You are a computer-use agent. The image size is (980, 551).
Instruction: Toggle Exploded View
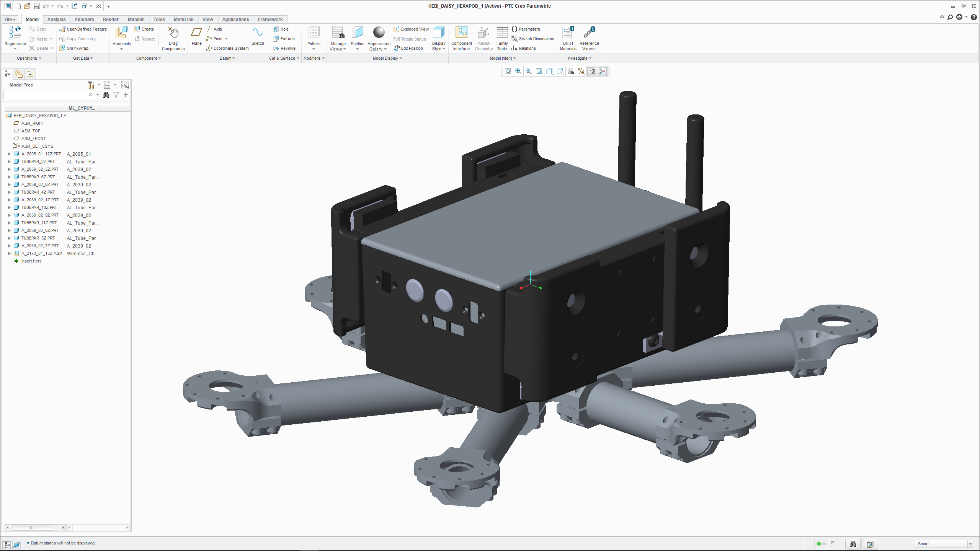[411, 29]
